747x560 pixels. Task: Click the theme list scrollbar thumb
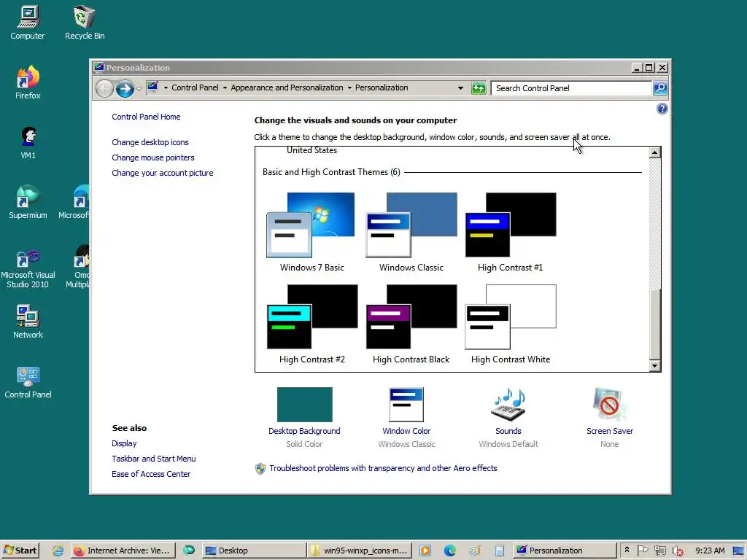pos(654,324)
